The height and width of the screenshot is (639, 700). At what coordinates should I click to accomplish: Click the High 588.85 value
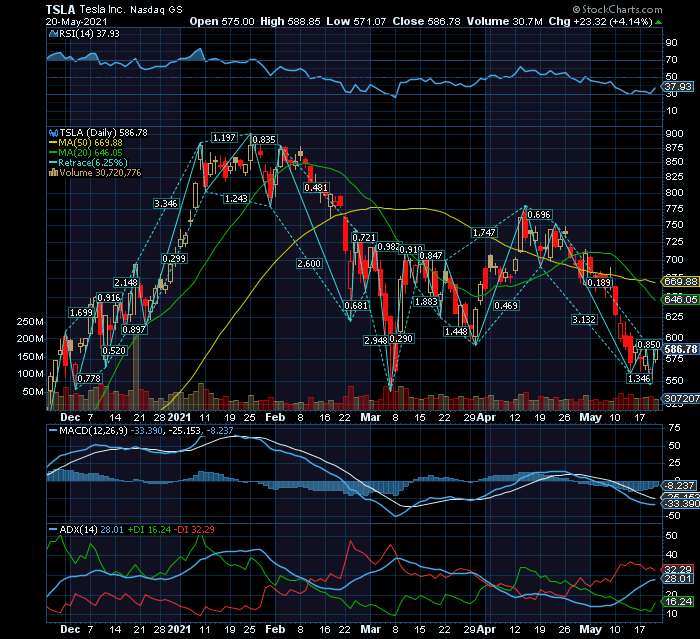click(x=290, y=21)
